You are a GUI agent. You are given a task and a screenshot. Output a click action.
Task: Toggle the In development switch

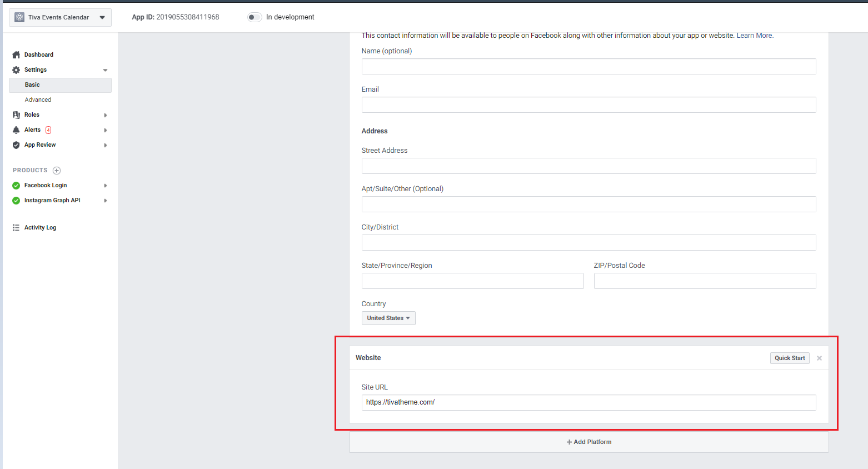pyautogui.click(x=255, y=17)
